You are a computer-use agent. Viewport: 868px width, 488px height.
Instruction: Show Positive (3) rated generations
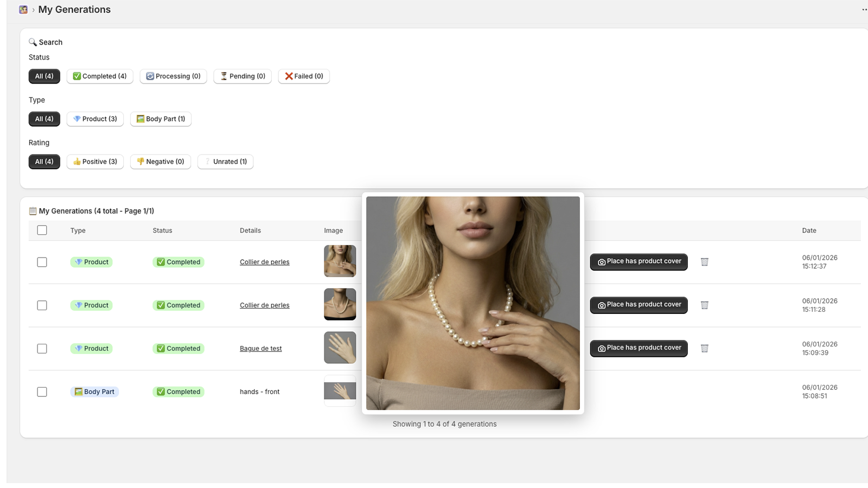95,162
